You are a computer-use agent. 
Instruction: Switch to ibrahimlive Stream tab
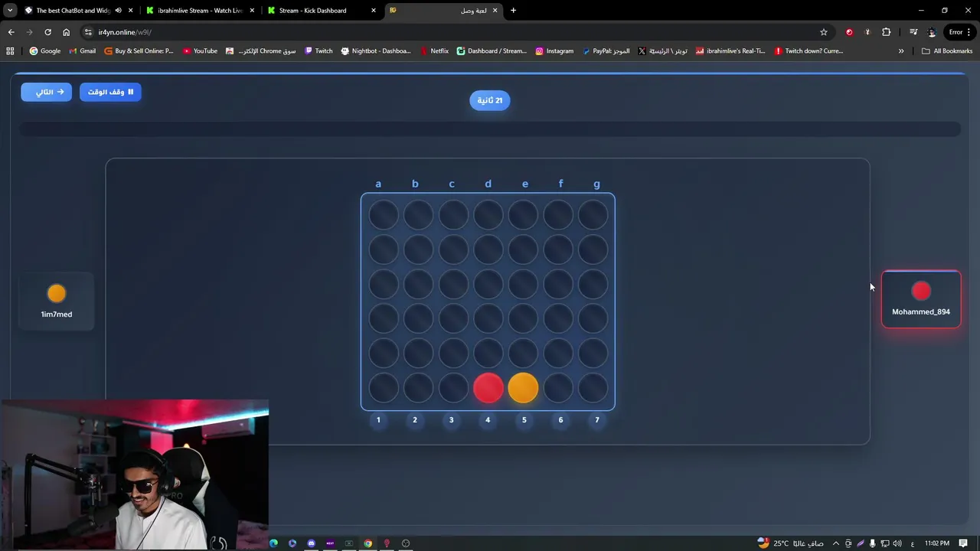tap(200, 11)
